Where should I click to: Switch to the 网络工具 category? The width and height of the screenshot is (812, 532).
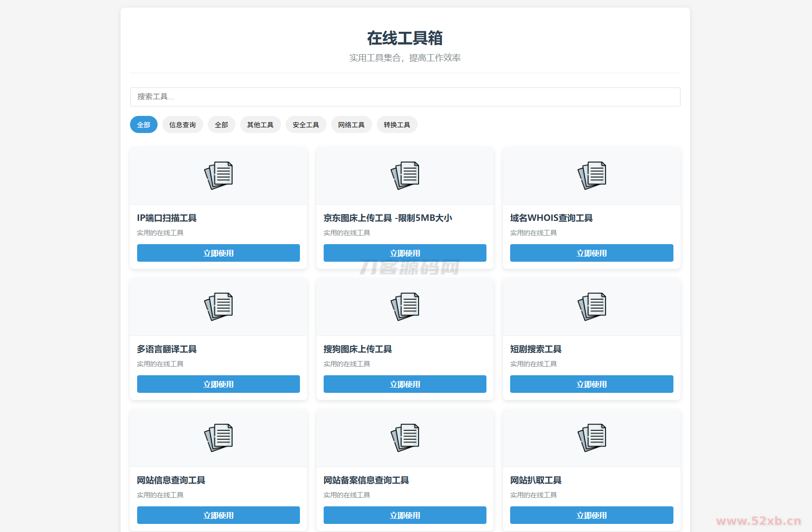pyautogui.click(x=351, y=124)
